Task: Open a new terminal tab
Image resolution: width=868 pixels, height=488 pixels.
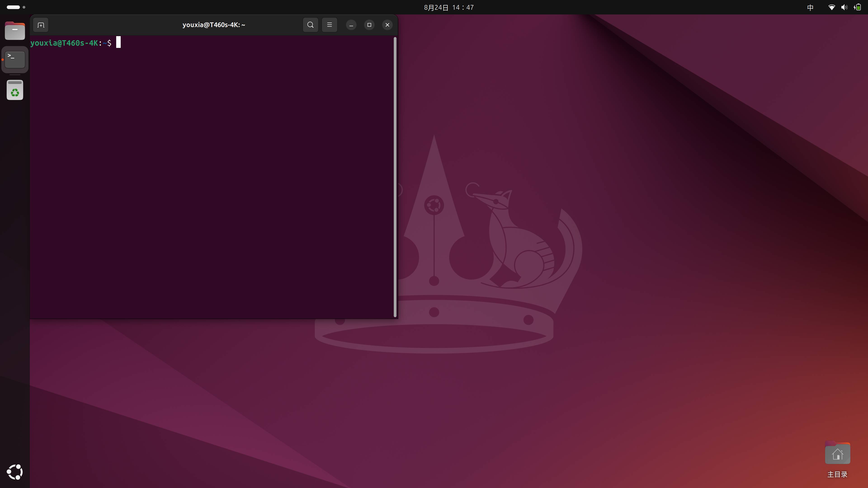Action: tap(41, 25)
